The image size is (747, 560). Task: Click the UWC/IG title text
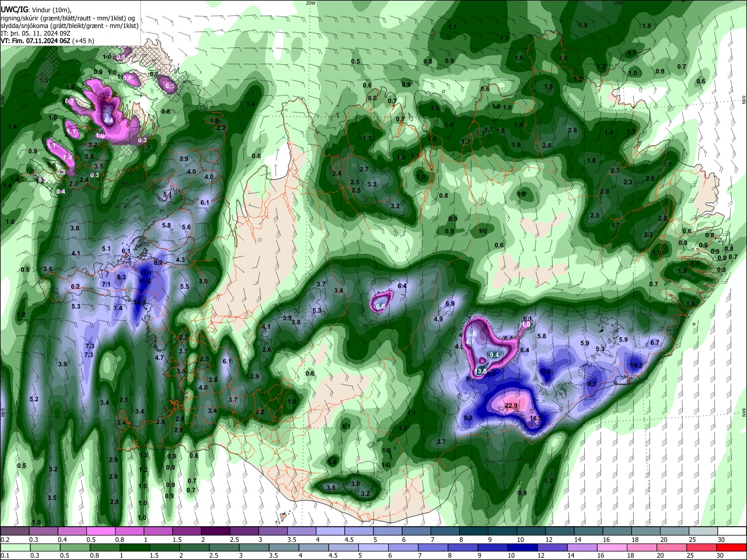point(14,9)
